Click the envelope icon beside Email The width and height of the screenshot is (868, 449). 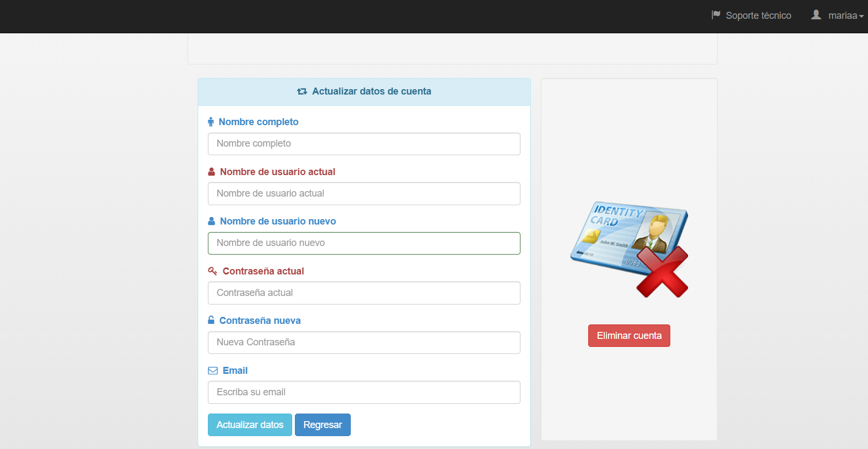(x=213, y=371)
